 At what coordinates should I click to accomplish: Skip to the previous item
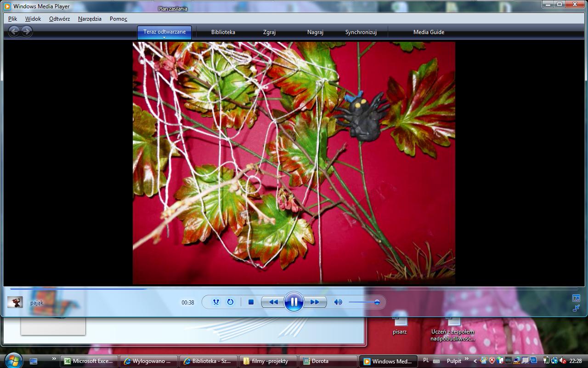273,302
